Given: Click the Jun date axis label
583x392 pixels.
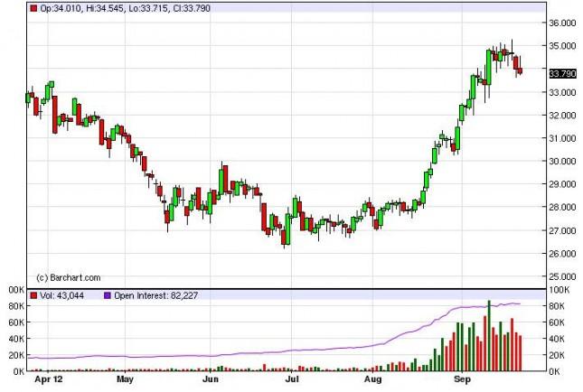Looking at the screenshot, I should tap(211, 379).
